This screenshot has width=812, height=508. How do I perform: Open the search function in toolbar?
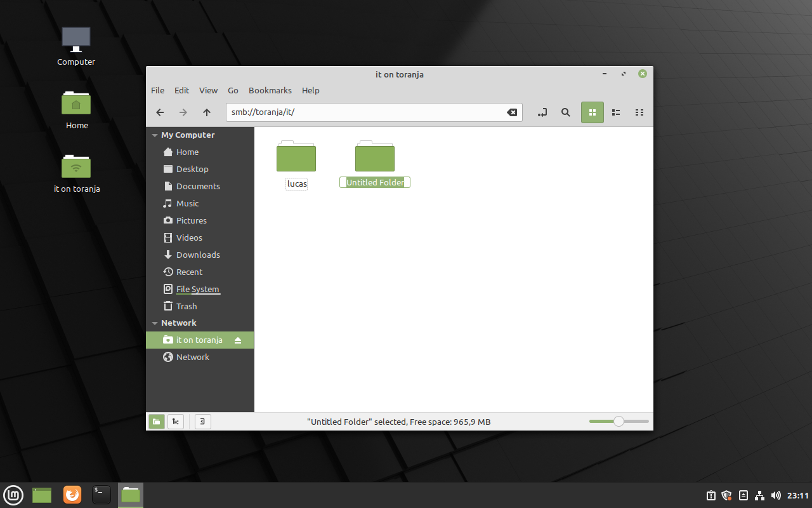565,112
